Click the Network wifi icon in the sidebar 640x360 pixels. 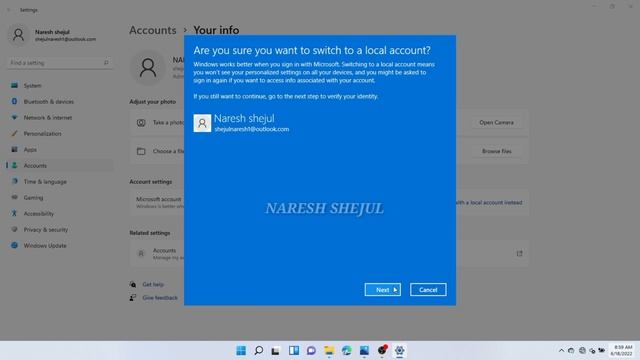[15, 118]
